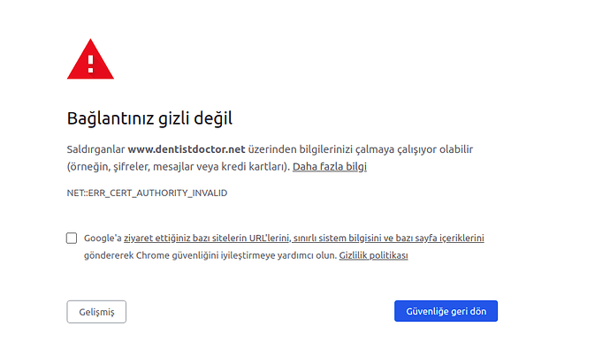Click the red warning triangle icon
610x364 pixels.
(90, 59)
